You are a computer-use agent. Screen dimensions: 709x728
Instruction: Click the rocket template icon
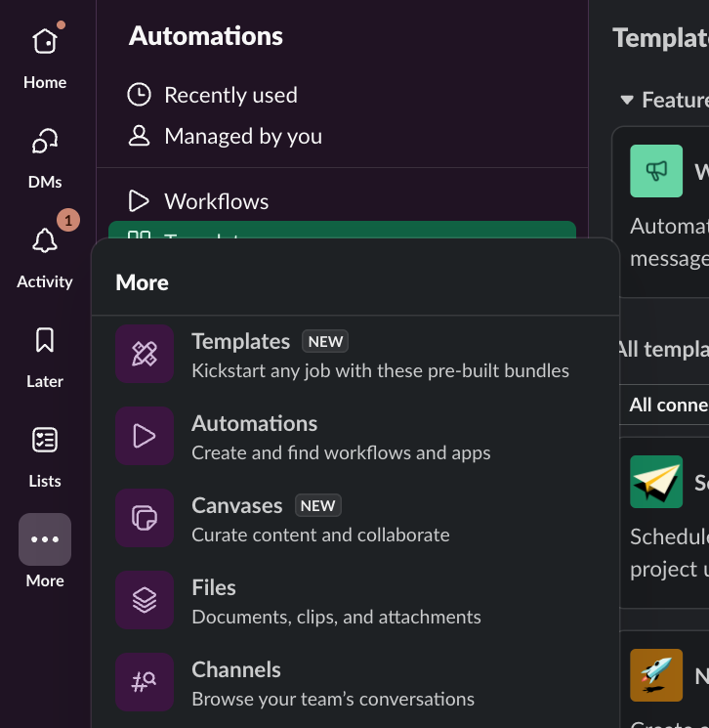pyautogui.click(x=656, y=675)
